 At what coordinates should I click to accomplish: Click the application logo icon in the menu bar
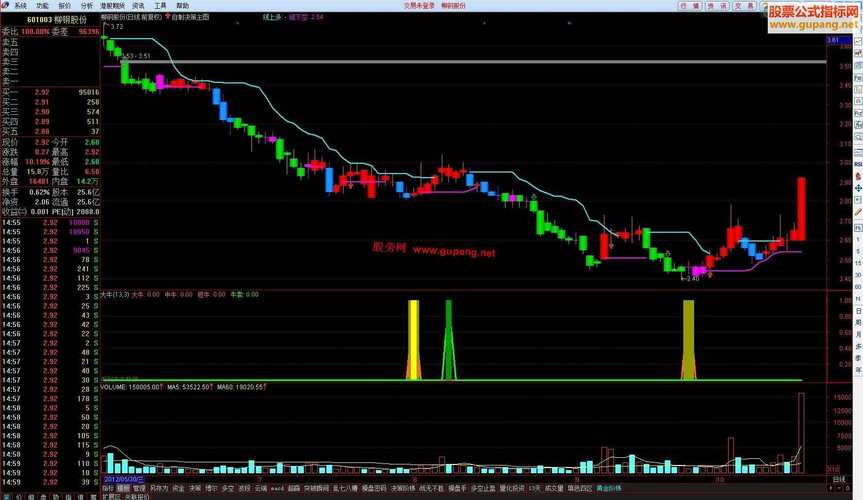(6, 5)
